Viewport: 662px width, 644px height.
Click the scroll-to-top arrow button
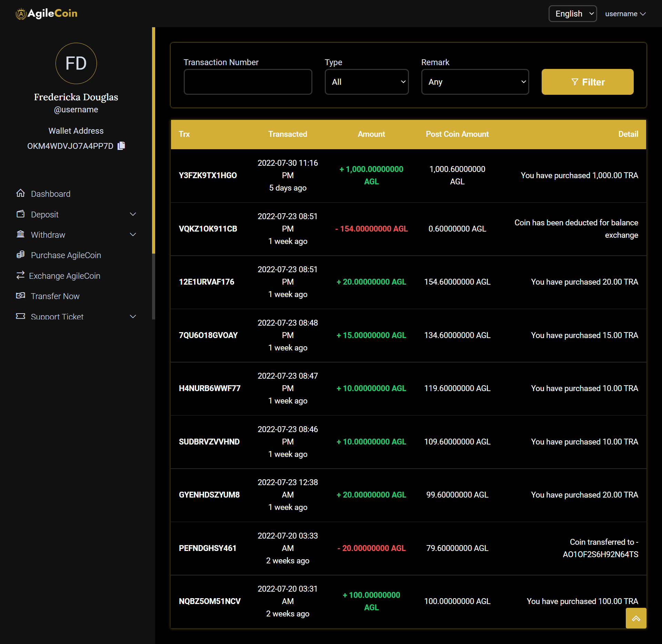point(636,619)
